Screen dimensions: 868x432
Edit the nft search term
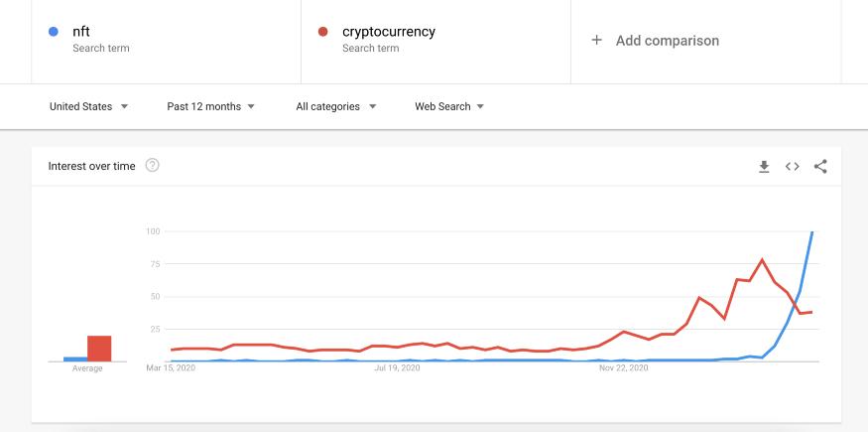[81, 32]
